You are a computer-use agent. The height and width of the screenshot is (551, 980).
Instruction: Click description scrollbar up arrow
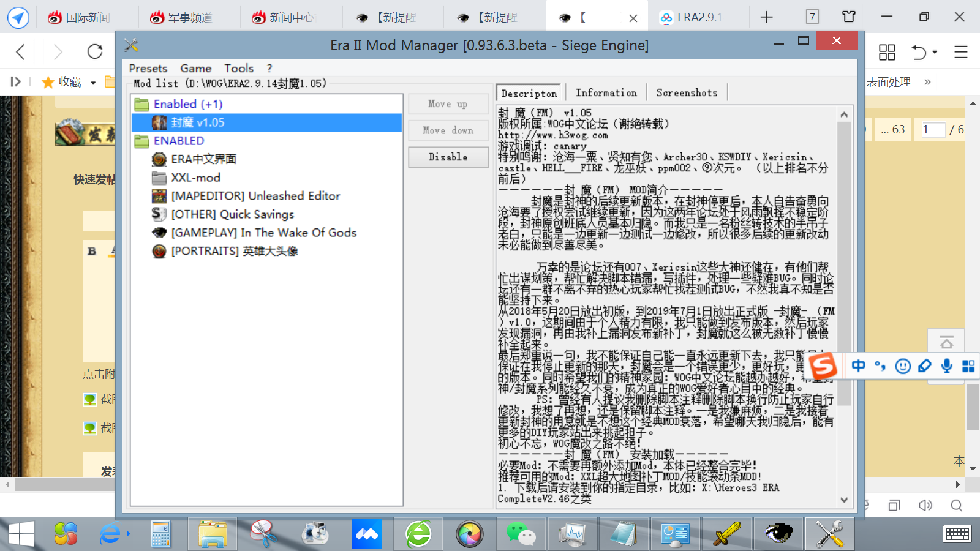(844, 114)
